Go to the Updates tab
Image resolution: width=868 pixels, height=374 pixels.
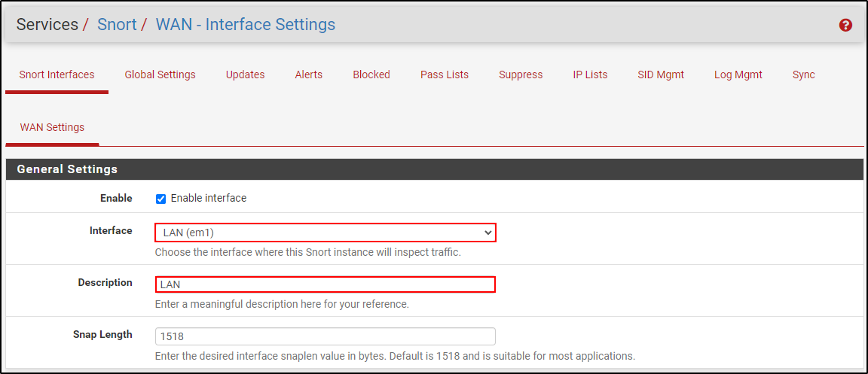[x=245, y=74]
